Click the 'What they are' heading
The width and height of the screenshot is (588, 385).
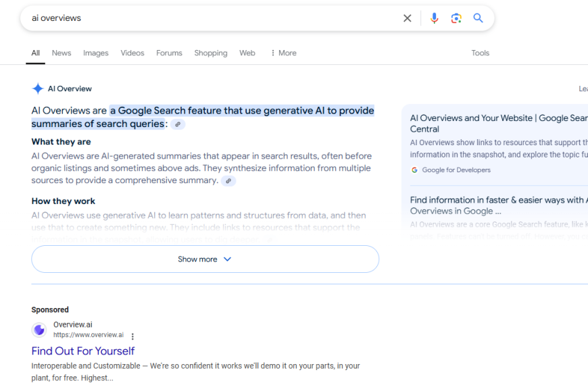pyautogui.click(x=61, y=142)
